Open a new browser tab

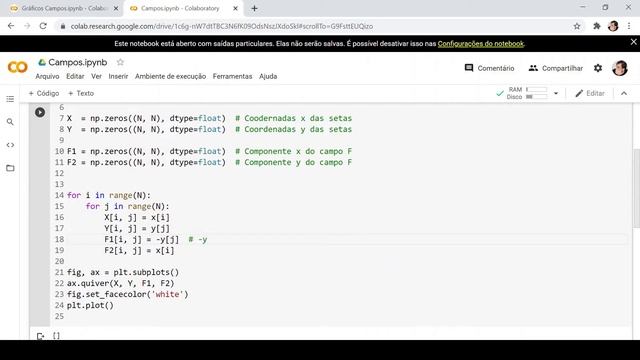pos(254,8)
